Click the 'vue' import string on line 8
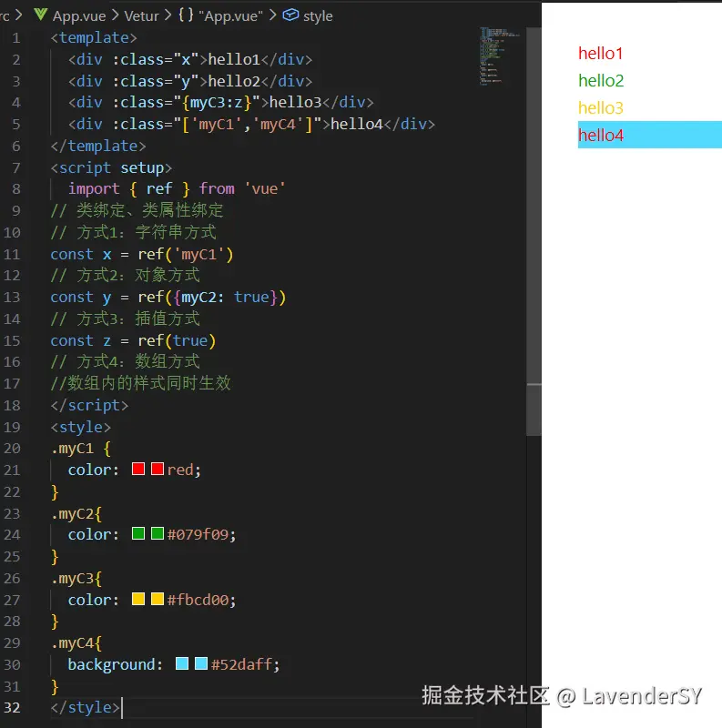The height and width of the screenshot is (728, 722). click(264, 188)
